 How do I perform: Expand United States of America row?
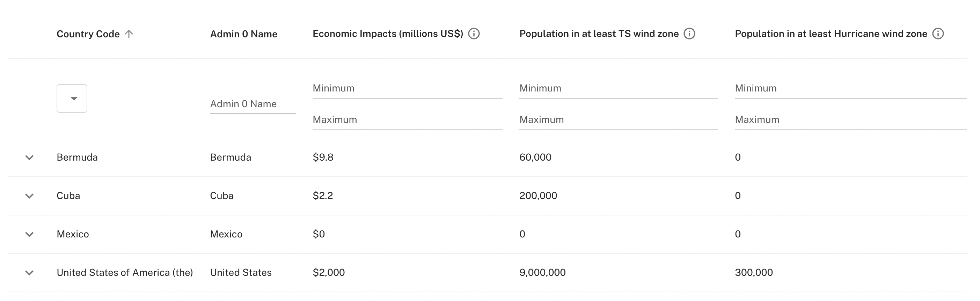(29, 273)
